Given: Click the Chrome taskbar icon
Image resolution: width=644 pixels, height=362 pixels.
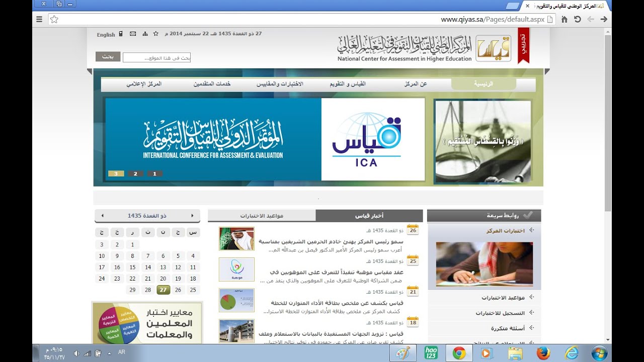Looking at the screenshot, I should 459,353.
